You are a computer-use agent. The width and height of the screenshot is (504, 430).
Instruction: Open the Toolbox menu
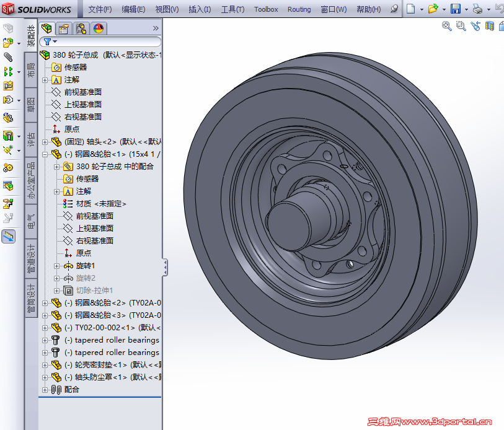(x=266, y=9)
